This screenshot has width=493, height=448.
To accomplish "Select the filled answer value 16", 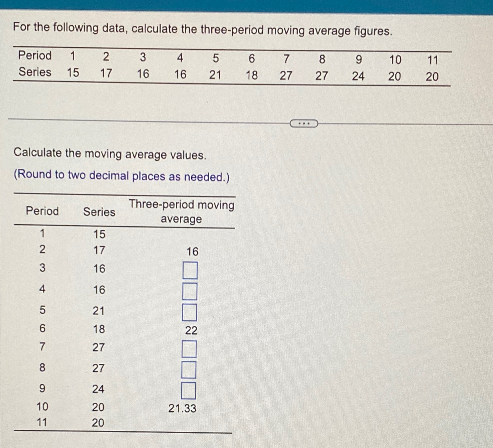I will 193,252.
